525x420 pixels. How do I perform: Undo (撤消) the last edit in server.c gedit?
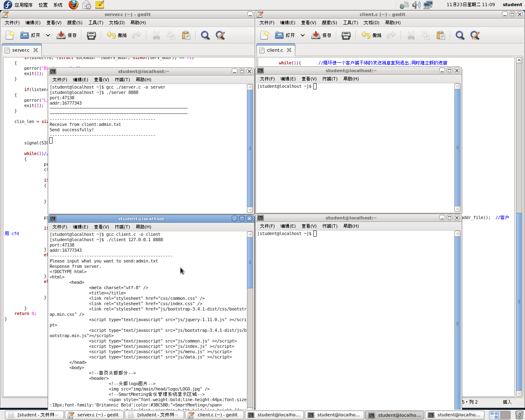[117, 35]
